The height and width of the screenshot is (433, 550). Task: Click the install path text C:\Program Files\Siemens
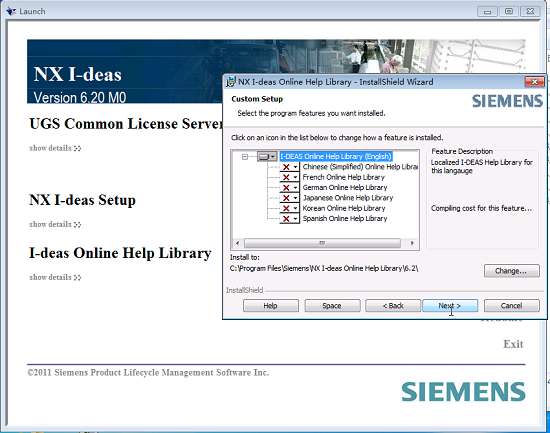324,269
